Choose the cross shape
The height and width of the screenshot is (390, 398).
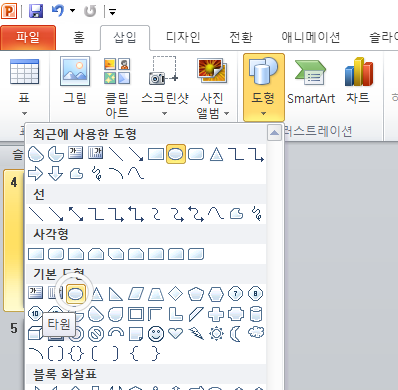216,314
